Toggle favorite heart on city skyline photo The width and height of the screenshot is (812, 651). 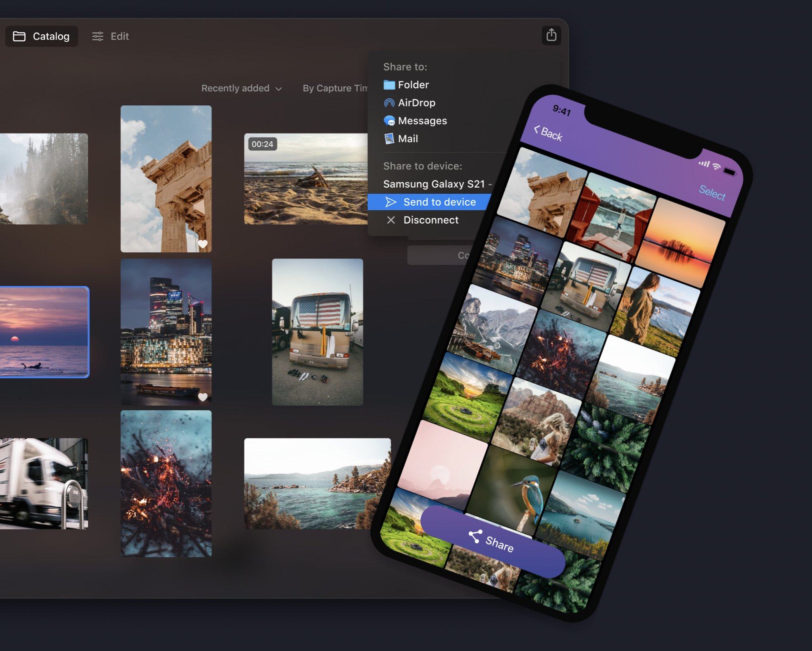pyautogui.click(x=203, y=397)
